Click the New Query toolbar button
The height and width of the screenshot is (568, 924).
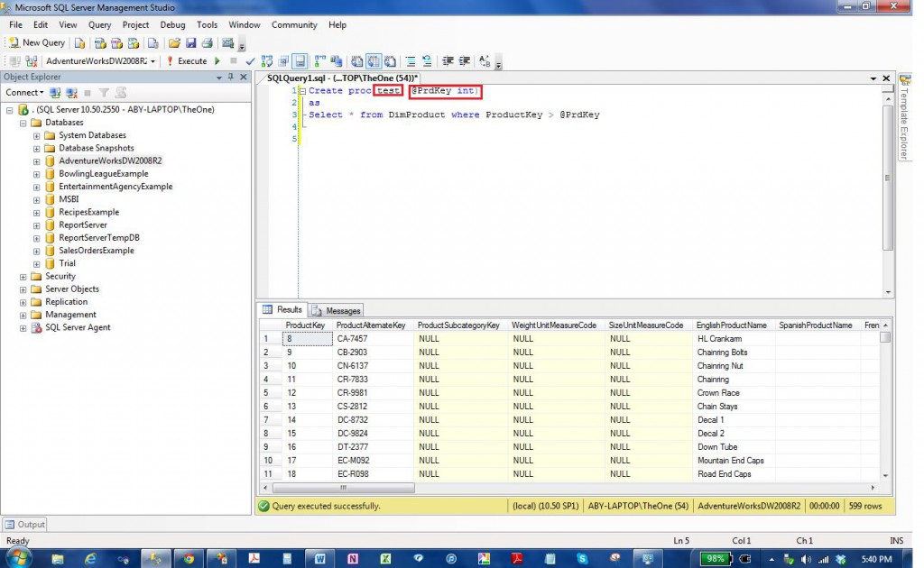point(37,42)
